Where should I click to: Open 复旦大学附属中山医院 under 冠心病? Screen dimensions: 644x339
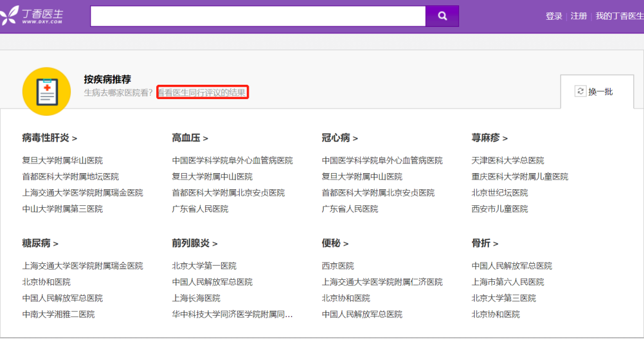point(363,177)
